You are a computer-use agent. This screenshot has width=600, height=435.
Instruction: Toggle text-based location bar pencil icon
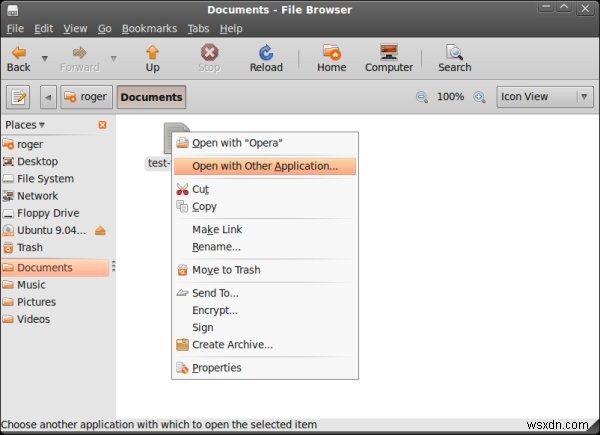coord(18,97)
